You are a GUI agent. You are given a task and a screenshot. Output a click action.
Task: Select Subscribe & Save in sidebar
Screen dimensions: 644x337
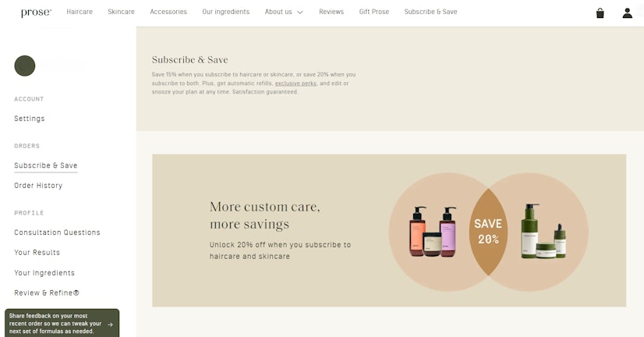coord(45,165)
